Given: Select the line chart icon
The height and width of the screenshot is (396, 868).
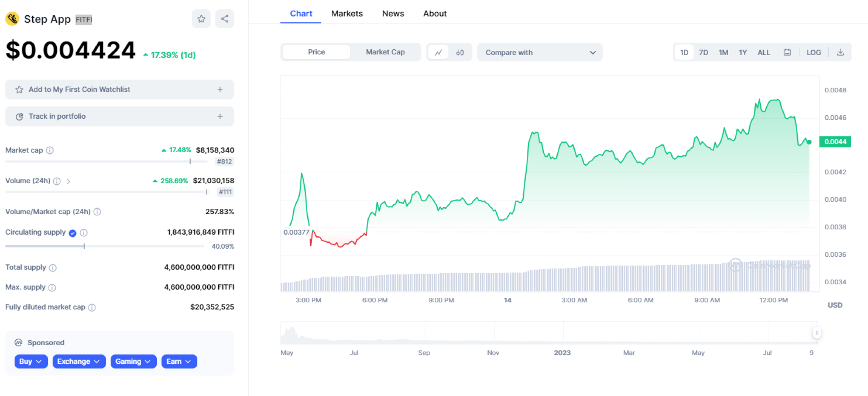Looking at the screenshot, I should [439, 52].
